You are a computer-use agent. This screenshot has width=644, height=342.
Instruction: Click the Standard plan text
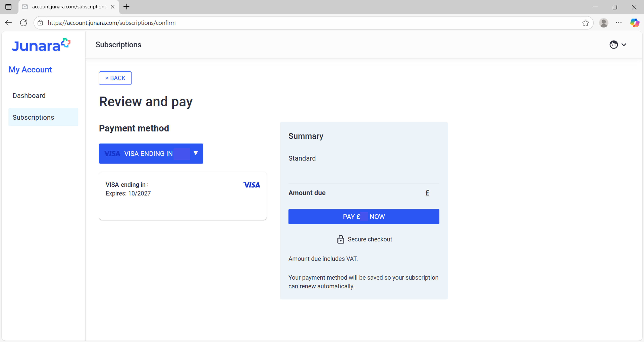coord(302,158)
